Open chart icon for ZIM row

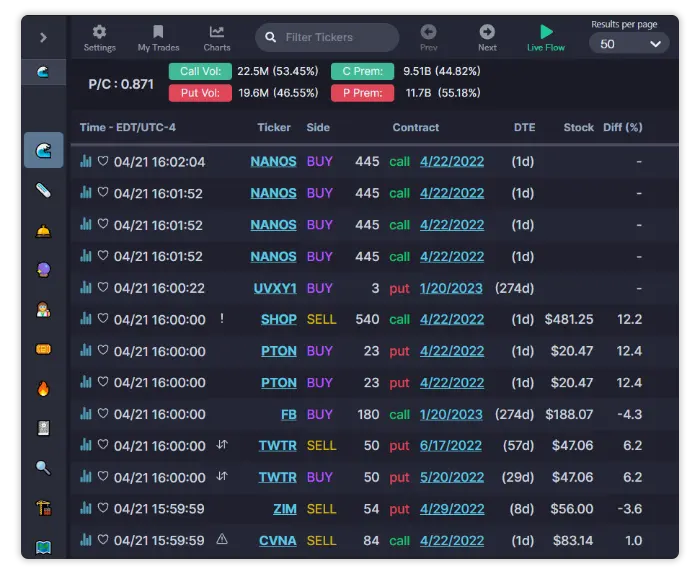[86, 508]
